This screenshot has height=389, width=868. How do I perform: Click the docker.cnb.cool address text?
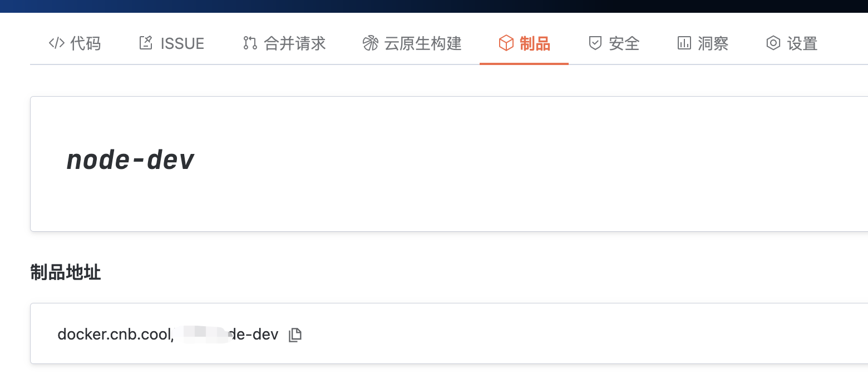tap(114, 335)
